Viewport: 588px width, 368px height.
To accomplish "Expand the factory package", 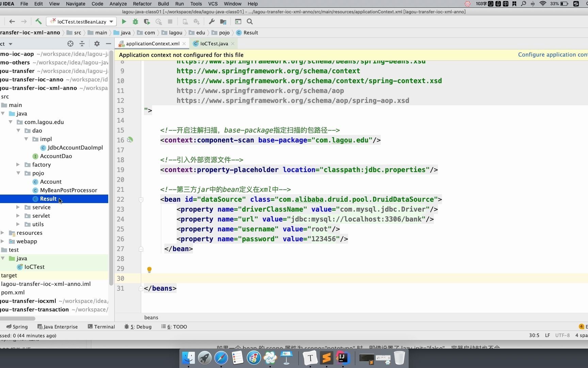I will pos(18,165).
